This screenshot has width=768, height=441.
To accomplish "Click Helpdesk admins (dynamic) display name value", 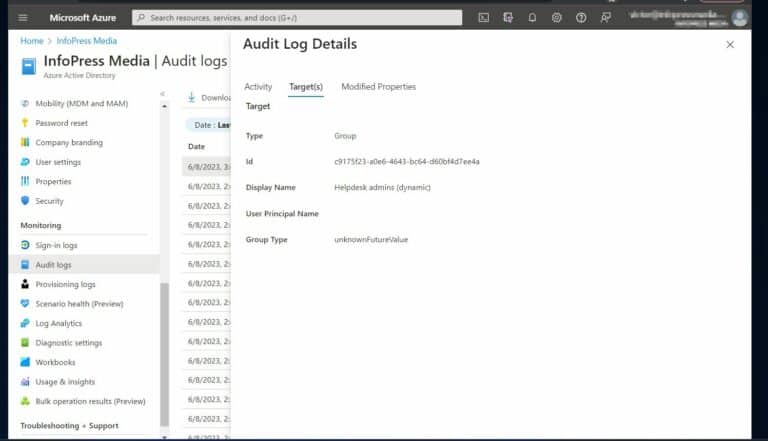I will tap(383, 188).
